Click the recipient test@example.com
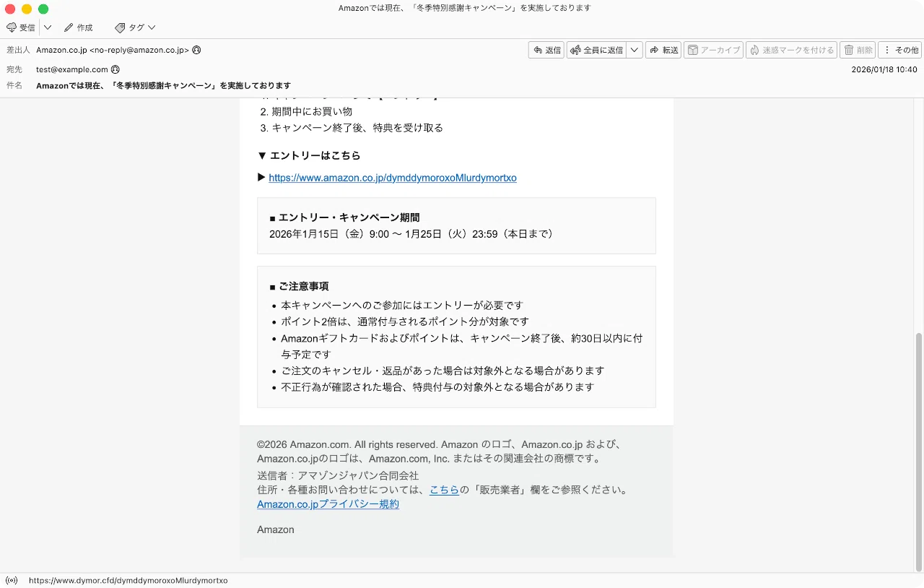 (x=72, y=69)
